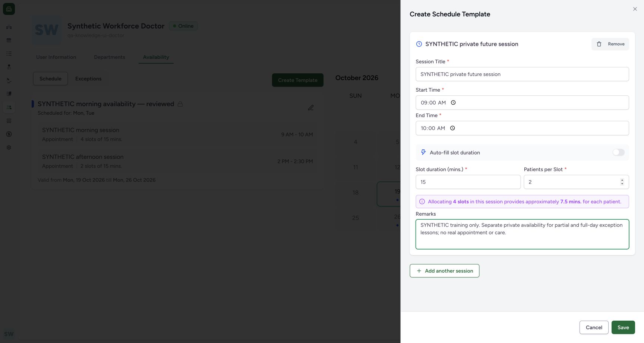The image size is (644, 343).
Task: Focus the Session Title input field
Action: coord(522,74)
